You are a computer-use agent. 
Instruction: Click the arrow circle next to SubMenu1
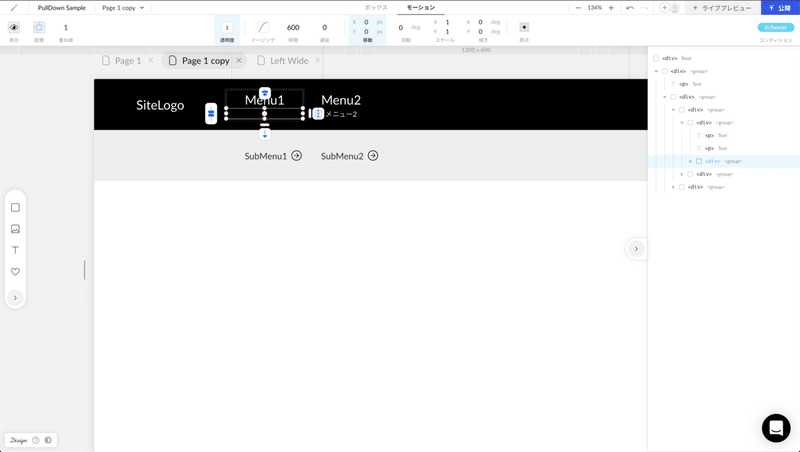pos(296,156)
